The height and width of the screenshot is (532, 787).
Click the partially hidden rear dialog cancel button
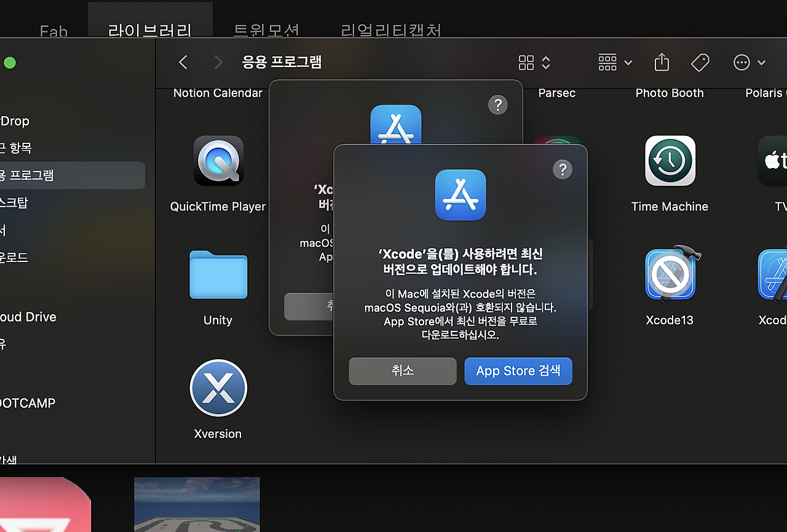[x=309, y=306]
